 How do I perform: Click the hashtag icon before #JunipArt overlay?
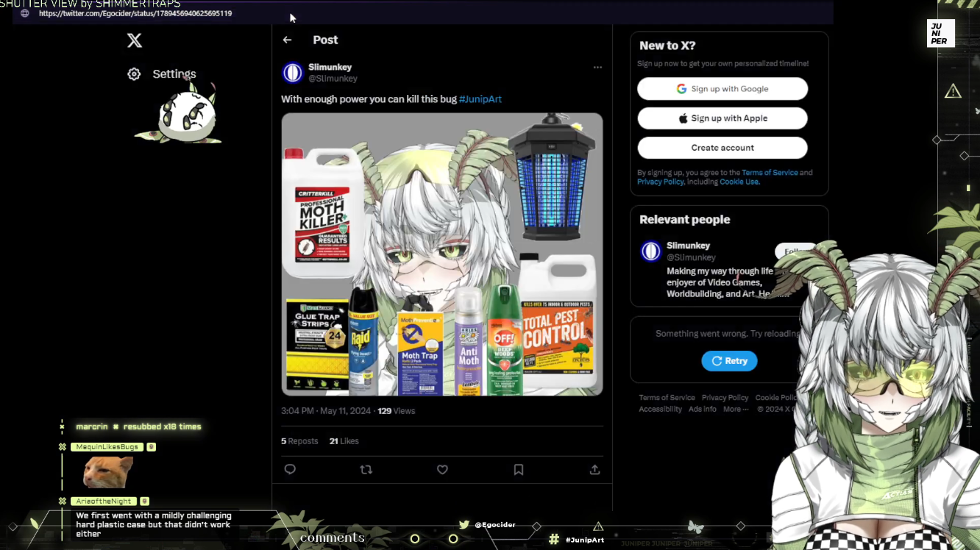(x=554, y=539)
